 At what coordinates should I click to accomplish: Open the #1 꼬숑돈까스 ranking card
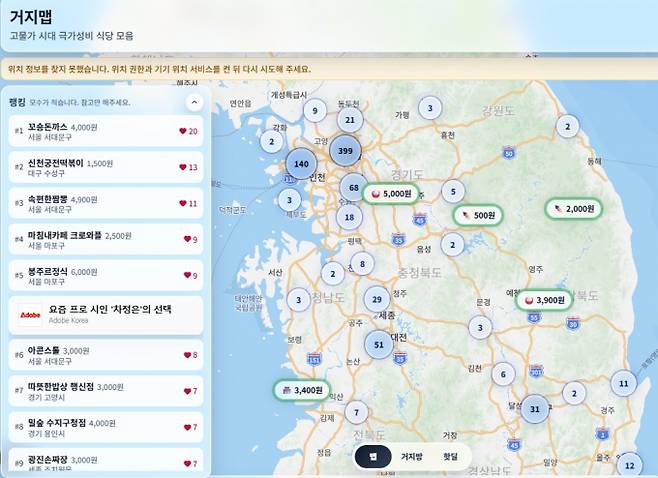click(106, 131)
